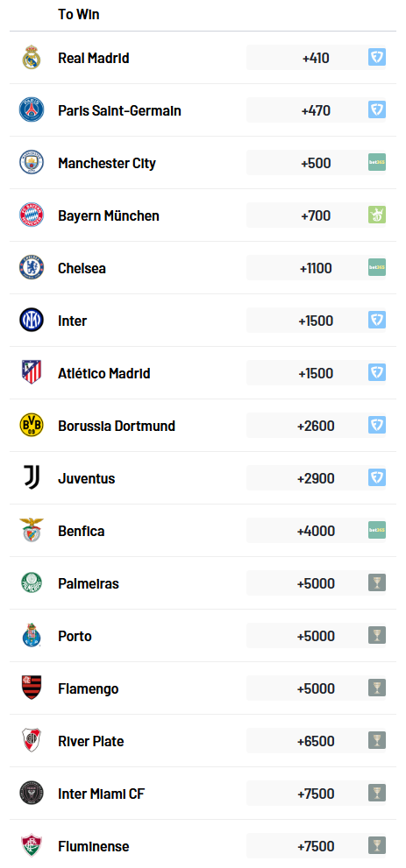
Task: Select the Borussia Dortmund BVB logo
Action: (32, 426)
